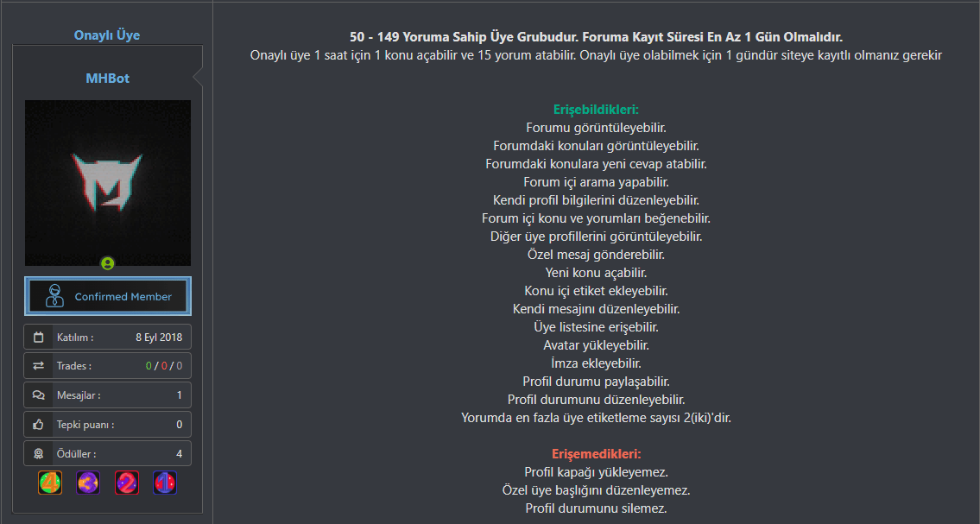Click the Onaylı Üye group title
Image resolution: width=980 pixels, height=524 pixels.
pyautogui.click(x=107, y=35)
